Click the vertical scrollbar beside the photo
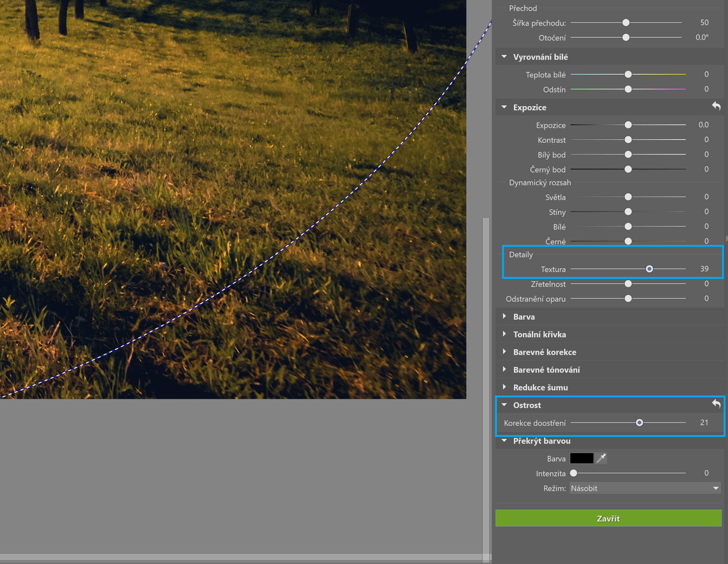Image resolution: width=728 pixels, height=564 pixels. (486, 355)
